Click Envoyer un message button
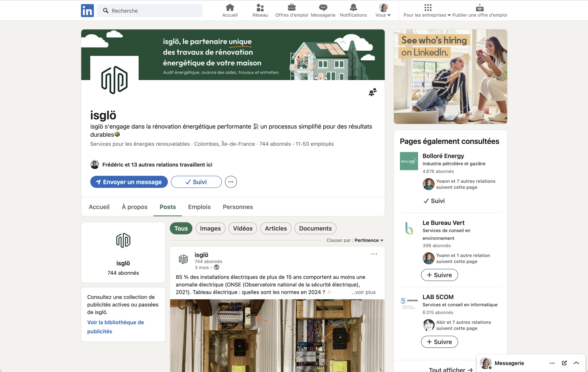This screenshot has height=372, width=588. (x=129, y=182)
